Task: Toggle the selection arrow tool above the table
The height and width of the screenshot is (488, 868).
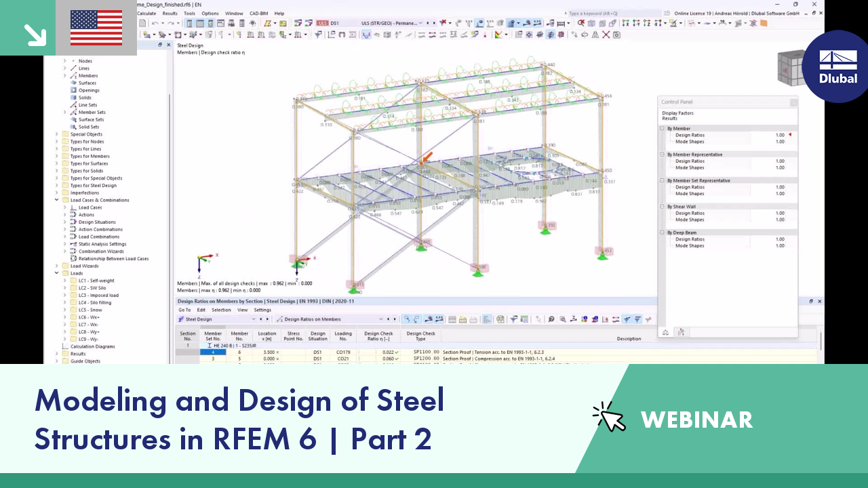Action: click(538, 319)
